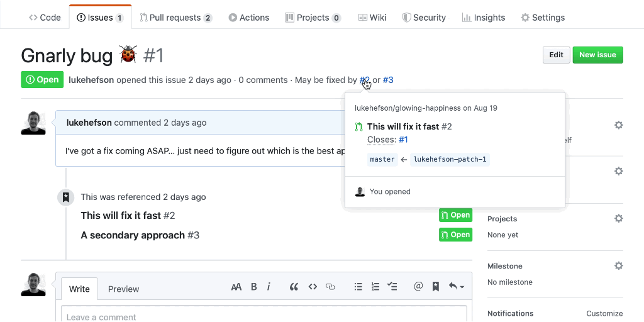The height and width of the screenshot is (322, 644).
Task: Click 'None yet' under Projects
Action: point(502,235)
